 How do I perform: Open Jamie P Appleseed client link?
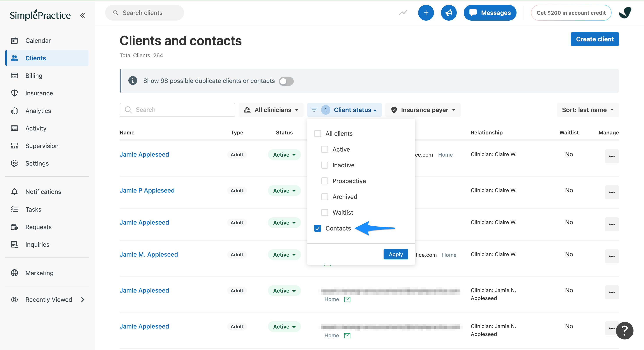(147, 190)
